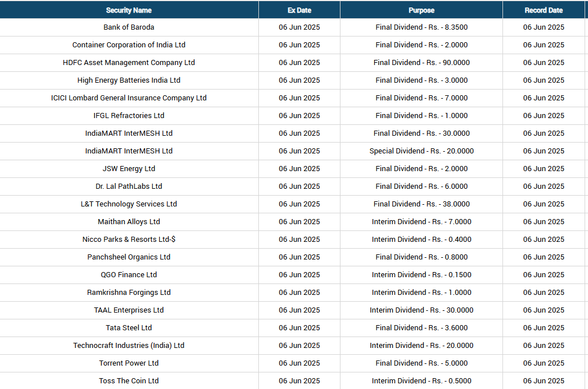Select Ramkrishna Forgings Ltd
Image resolution: width=588 pixels, height=389 pixels.
129,292
